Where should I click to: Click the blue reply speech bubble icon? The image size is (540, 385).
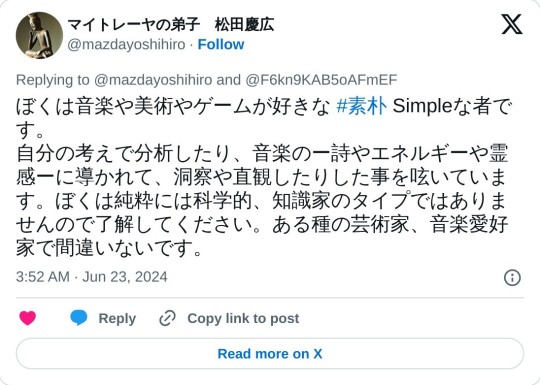point(79,318)
